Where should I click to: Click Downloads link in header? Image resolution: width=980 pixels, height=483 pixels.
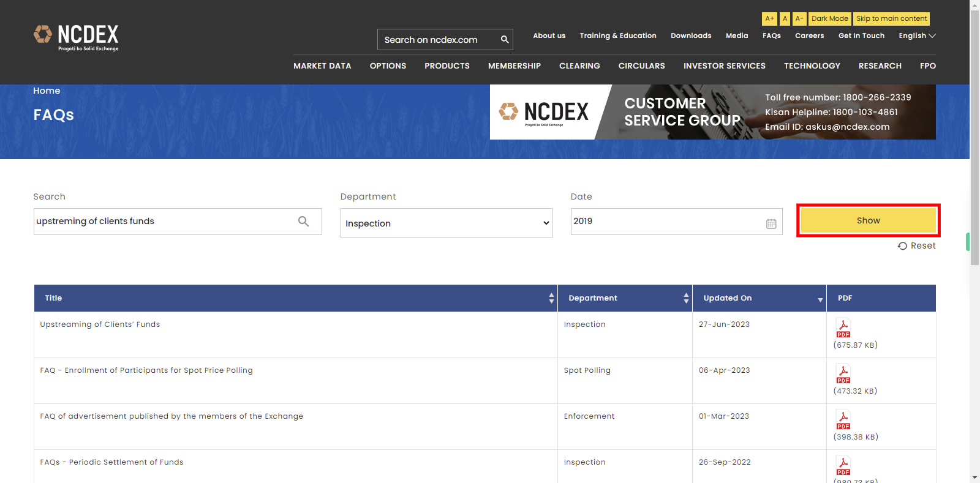tap(691, 36)
